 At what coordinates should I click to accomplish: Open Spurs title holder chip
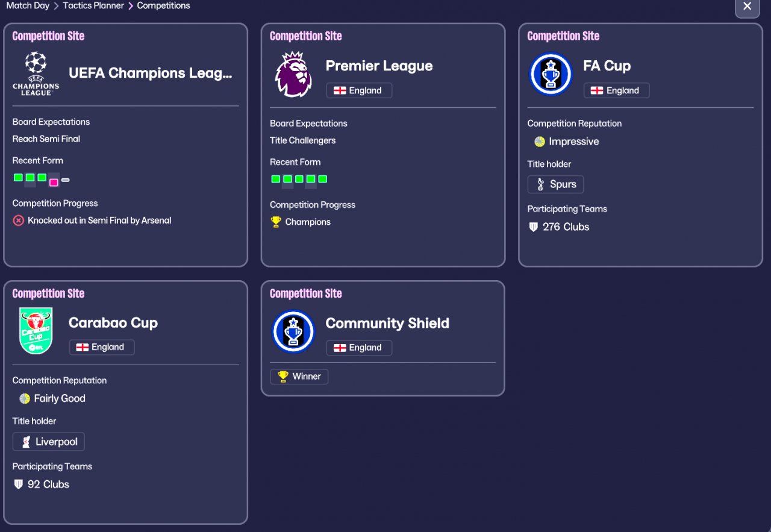(555, 184)
